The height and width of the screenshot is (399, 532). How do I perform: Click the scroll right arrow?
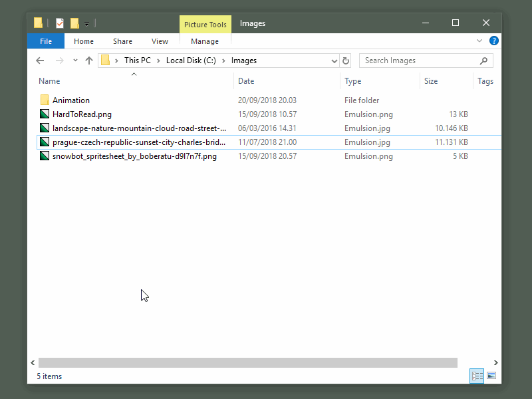[x=495, y=362]
